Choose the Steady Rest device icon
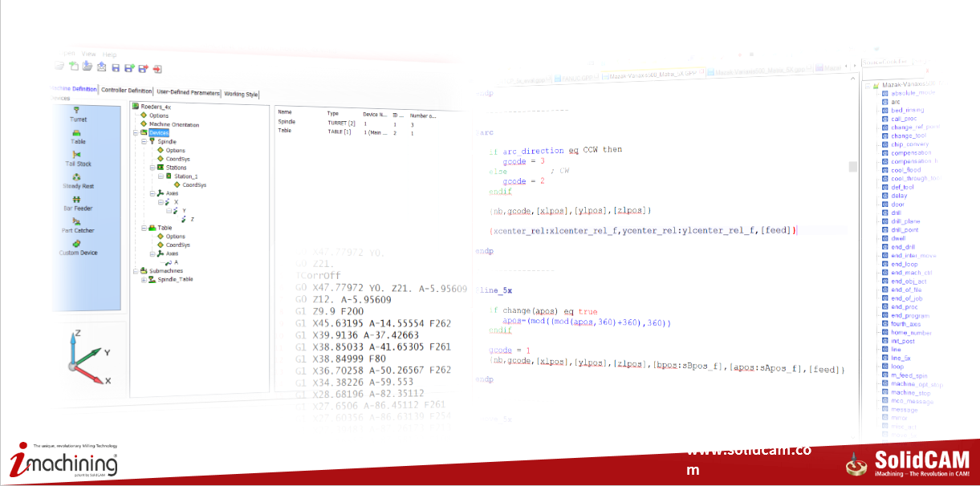This screenshot has height=486, width=980. coord(77,176)
